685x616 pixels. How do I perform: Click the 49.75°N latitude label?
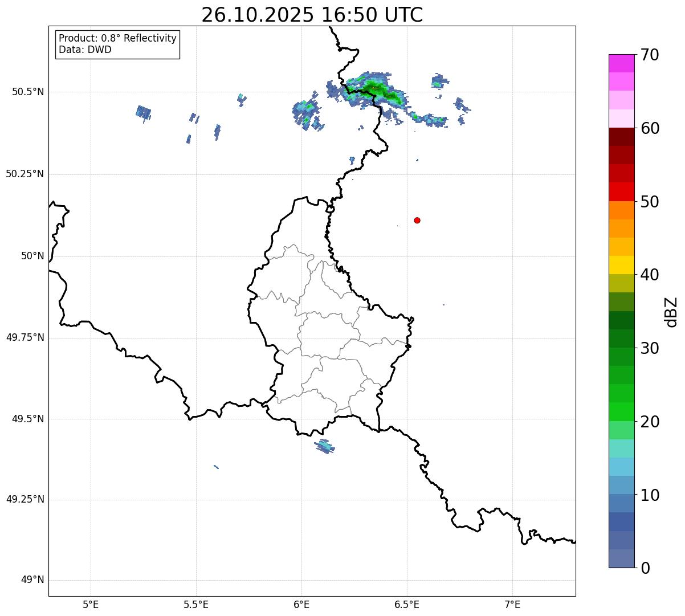25,337
